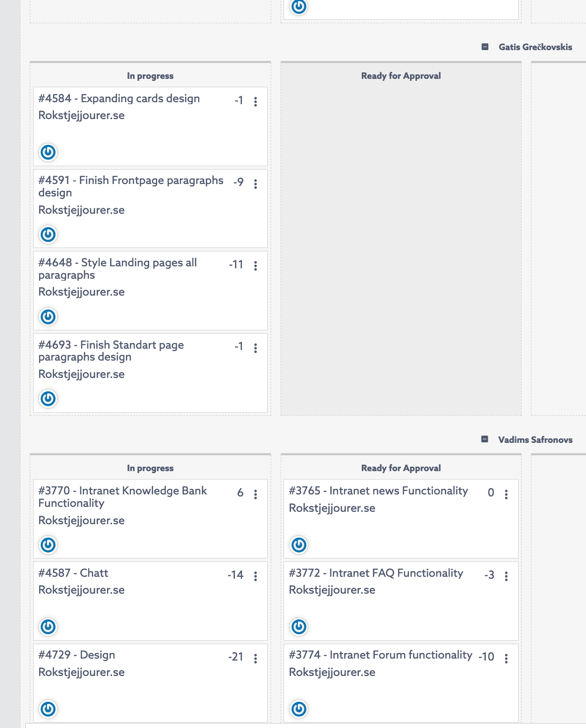Open options menu for Expanding cards design
586x728 pixels.
pyautogui.click(x=255, y=102)
